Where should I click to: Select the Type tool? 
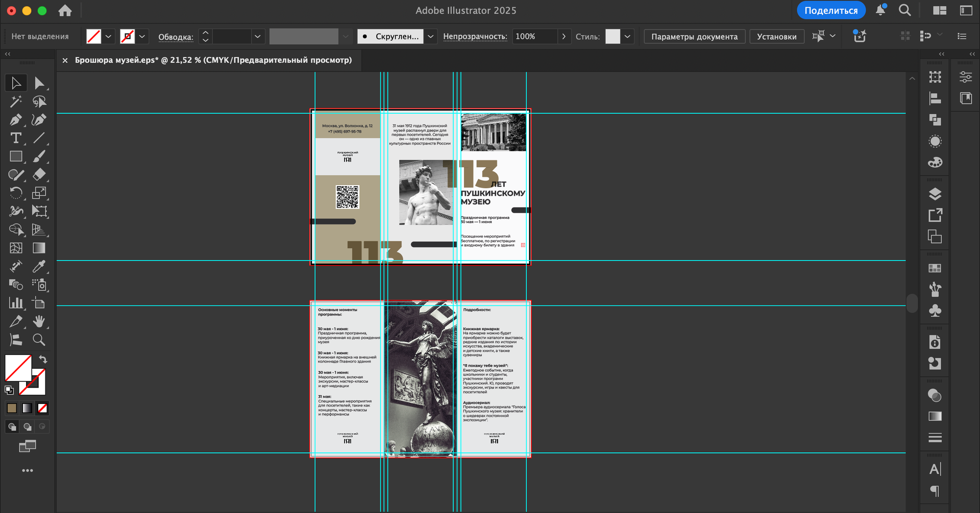(16, 138)
